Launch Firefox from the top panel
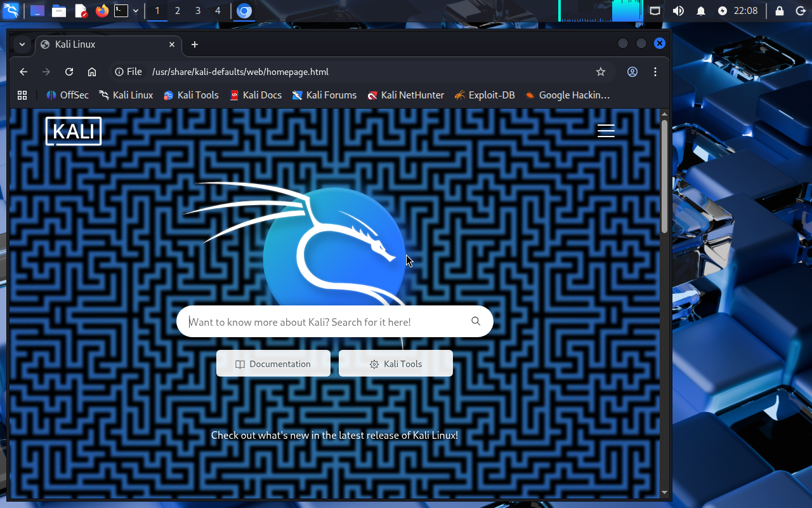Image resolution: width=812 pixels, height=508 pixels. pyautogui.click(x=101, y=11)
